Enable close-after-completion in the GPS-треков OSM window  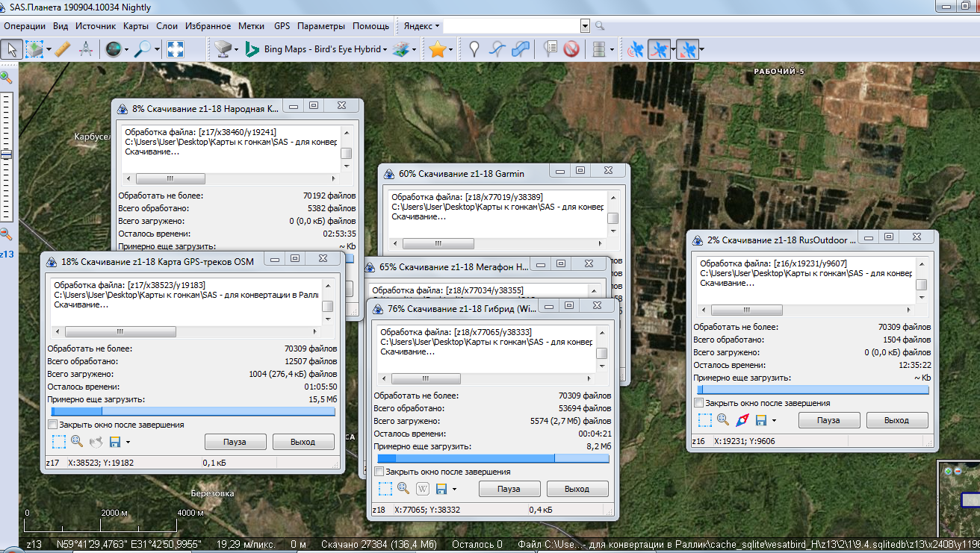[53, 425]
